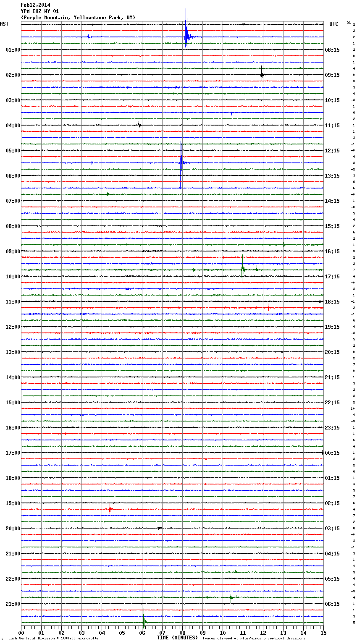Click the DC column header
The image size is (357, 644).
click(x=349, y=23)
